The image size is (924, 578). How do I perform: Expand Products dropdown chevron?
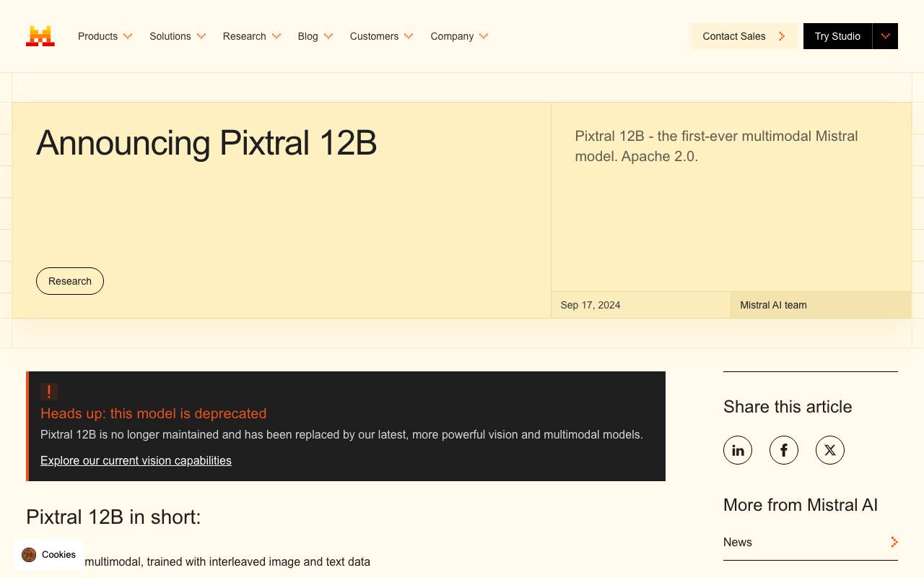(x=128, y=36)
